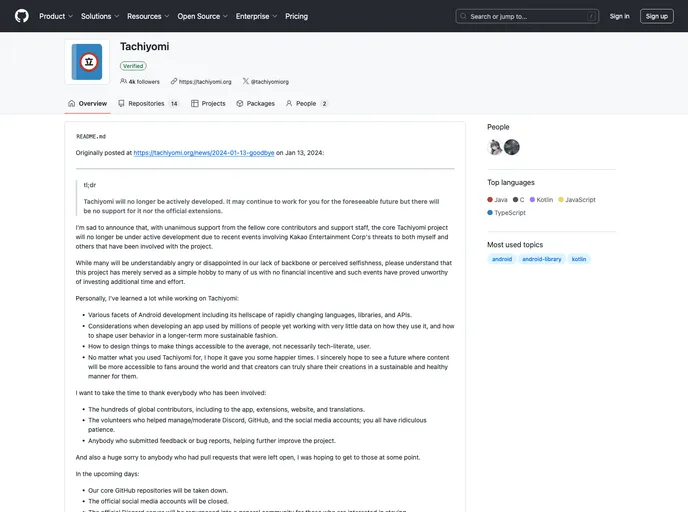Click the Overview home icon
Screen dimensions: 688x512
[72, 104]
